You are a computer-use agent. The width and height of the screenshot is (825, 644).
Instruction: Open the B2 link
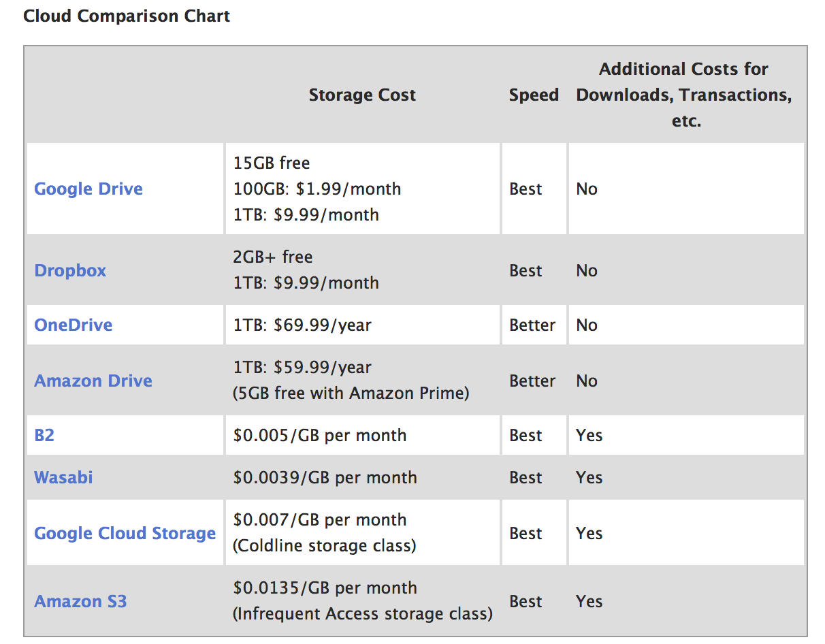point(44,435)
